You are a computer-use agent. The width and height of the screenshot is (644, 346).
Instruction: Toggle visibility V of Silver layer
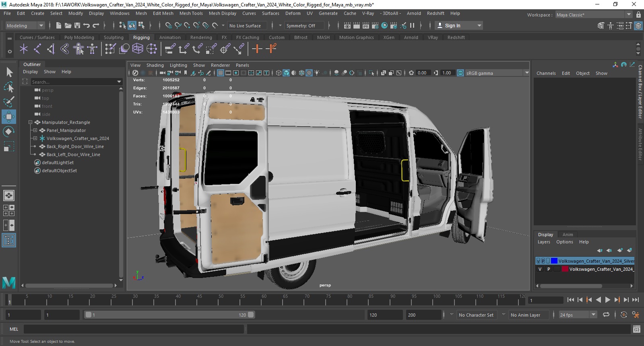539,261
